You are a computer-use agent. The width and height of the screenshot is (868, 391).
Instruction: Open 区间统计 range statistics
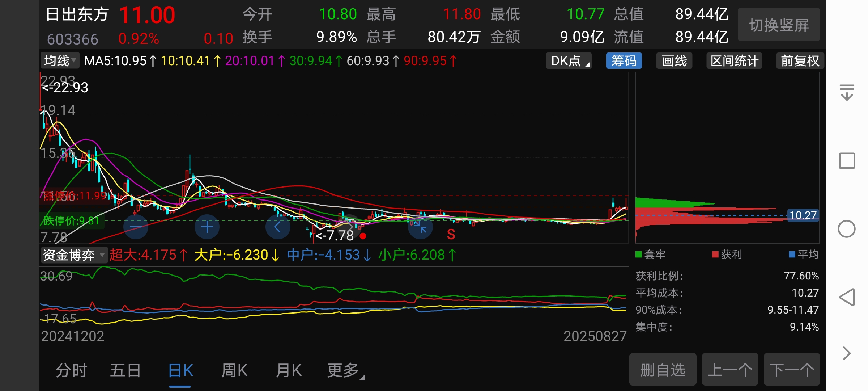pos(734,61)
